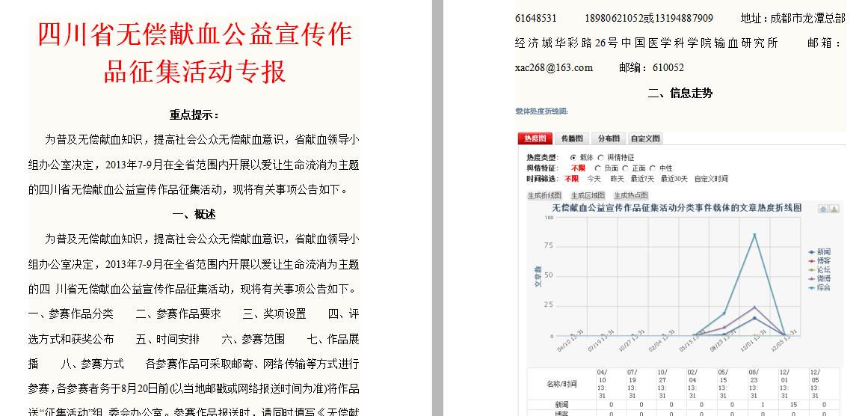
Task: Click the 二、信息走势 heading
Action: click(680, 93)
